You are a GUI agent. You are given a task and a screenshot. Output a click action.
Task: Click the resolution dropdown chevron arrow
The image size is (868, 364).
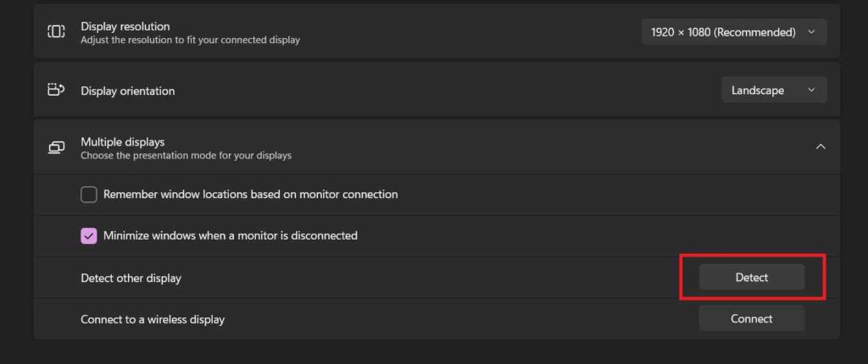point(811,32)
